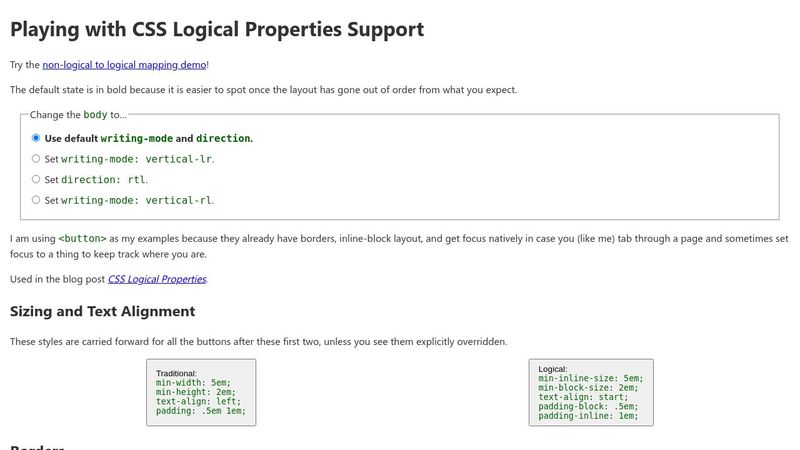
Task: Click the Logical example button
Action: [591, 392]
